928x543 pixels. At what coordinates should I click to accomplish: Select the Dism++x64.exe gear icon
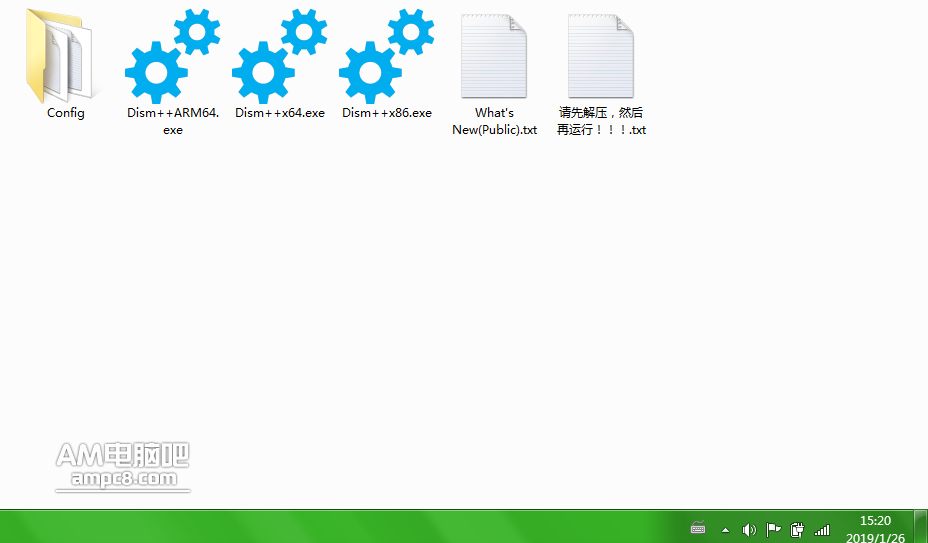[x=279, y=56]
